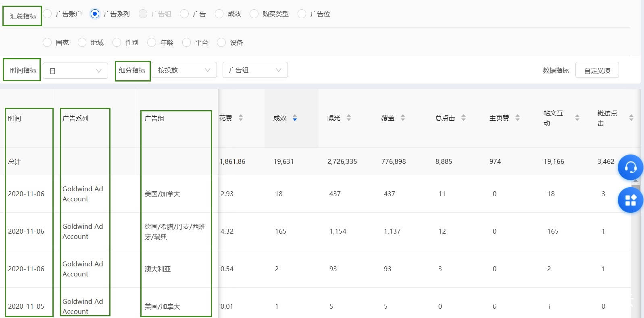Image resolution: width=644 pixels, height=318 pixels.
Task: Select 广告 radio option
Action: [184, 14]
